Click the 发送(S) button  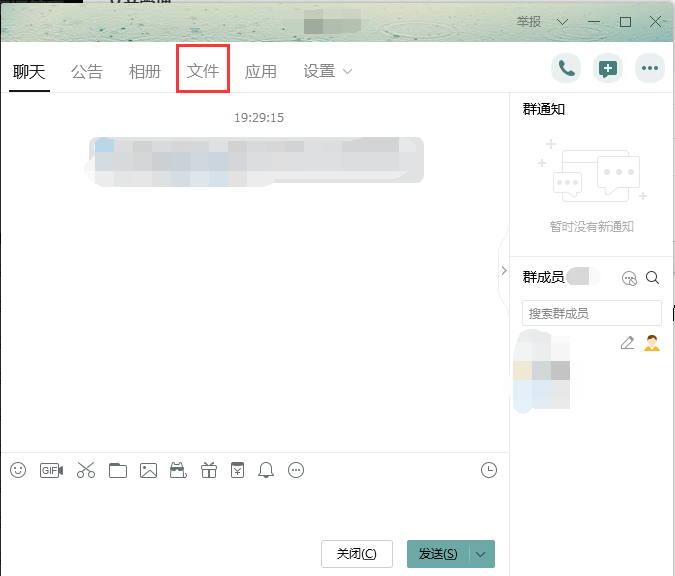(438, 554)
